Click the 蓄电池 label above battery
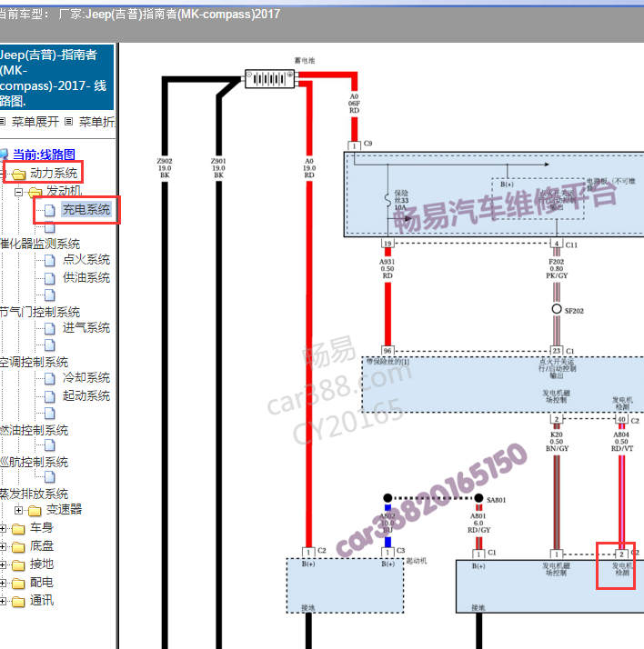644x649 pixels. (x=305, y=60)
